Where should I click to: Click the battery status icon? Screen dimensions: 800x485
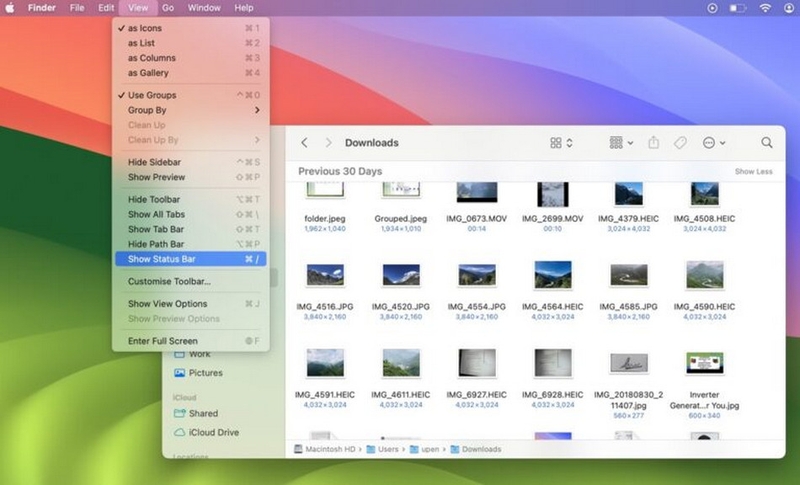tap(738, 8)
